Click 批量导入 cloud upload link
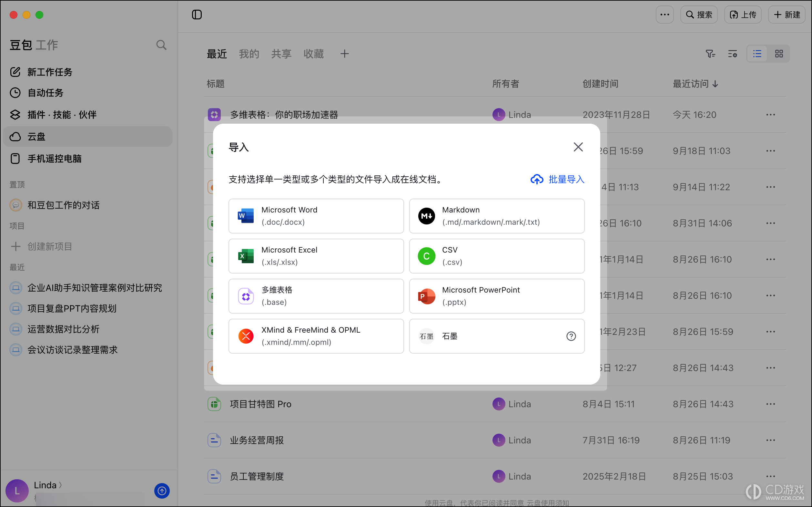 click(x=557, y=180)
